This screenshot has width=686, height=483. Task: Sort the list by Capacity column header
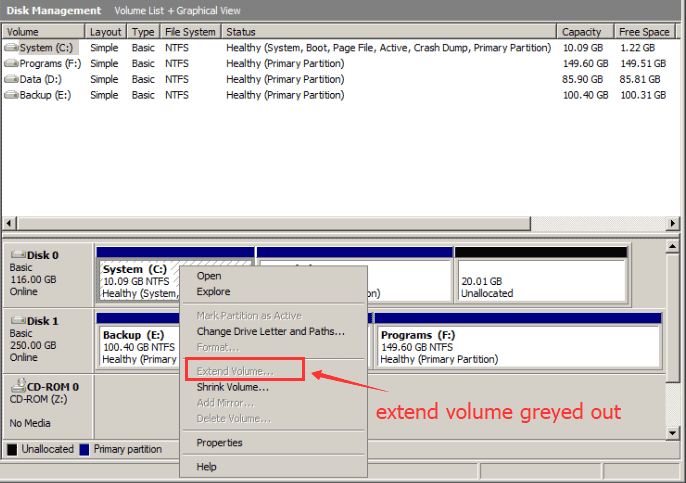pos(582,32)
